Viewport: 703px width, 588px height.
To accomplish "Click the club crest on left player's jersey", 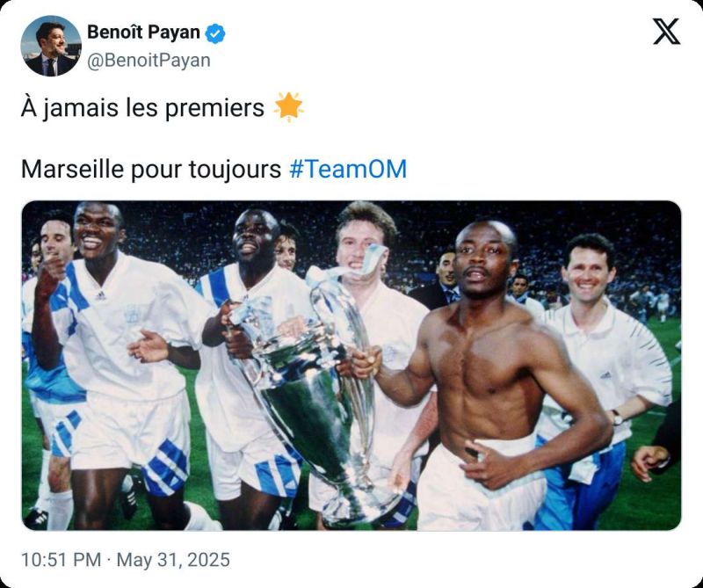I will coord(134,313).
